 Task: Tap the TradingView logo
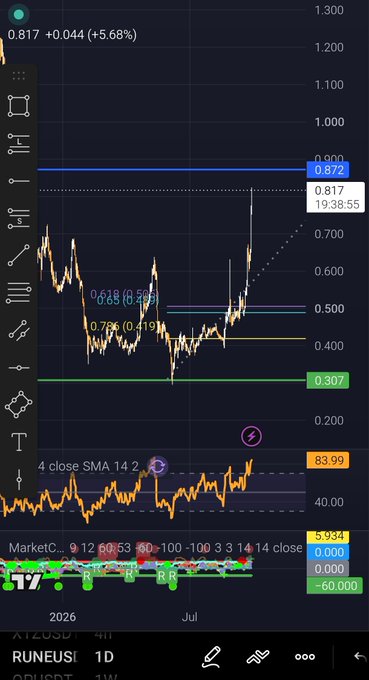tap(27, 581)
